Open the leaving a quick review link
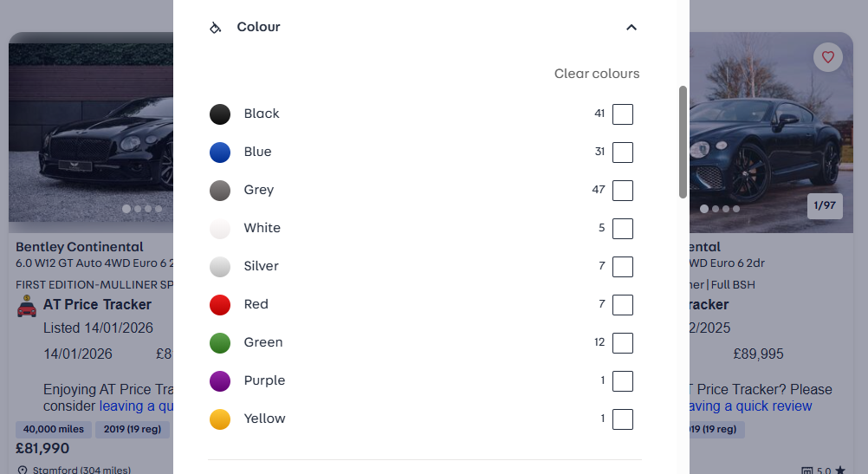 coord(136,406)
